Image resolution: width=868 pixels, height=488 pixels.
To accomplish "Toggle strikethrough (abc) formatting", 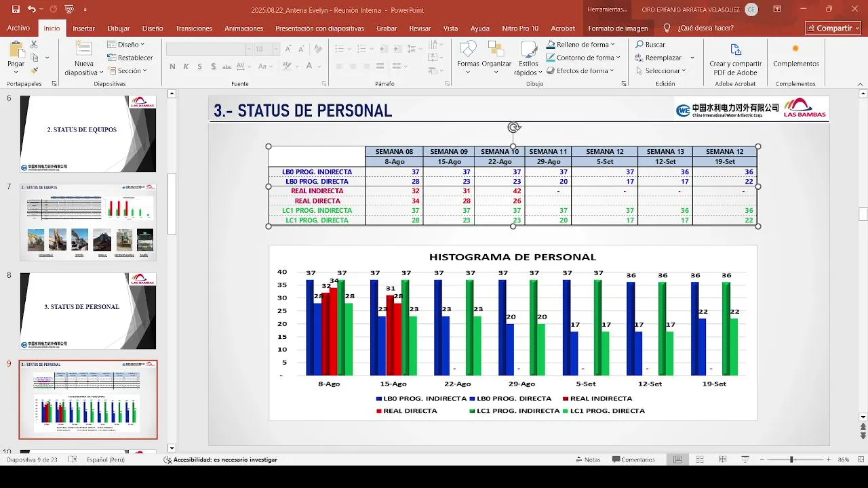I will [227, 66].
